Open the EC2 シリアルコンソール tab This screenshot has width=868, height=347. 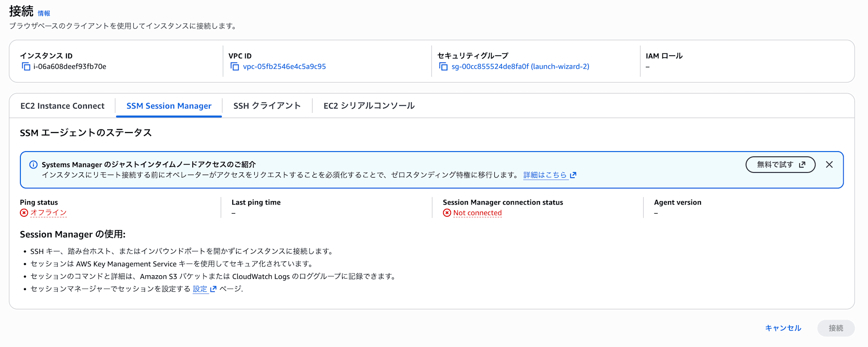[x=369, y=106]
